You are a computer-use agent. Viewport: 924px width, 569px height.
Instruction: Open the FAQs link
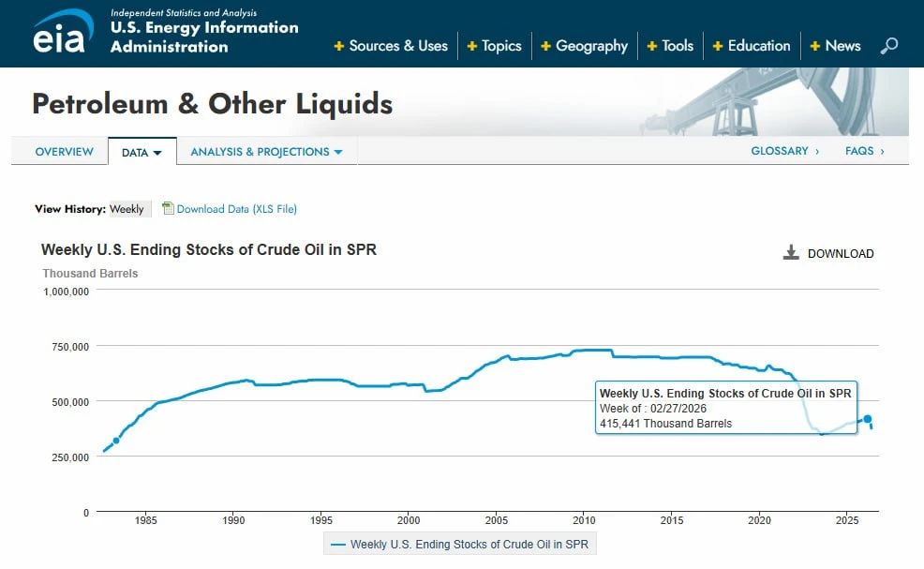[864, 151]
